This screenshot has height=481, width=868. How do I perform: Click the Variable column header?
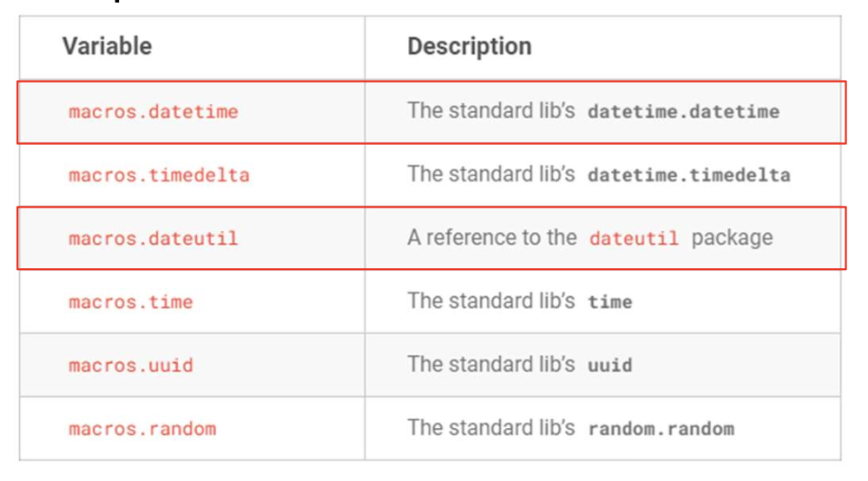pyautogui.click(x=107, y=46)
